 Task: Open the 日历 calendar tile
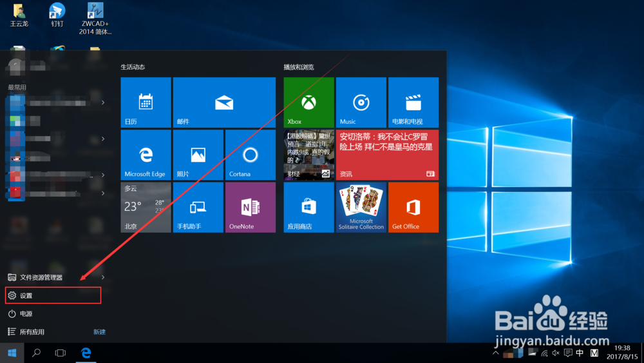coord(146,103)
